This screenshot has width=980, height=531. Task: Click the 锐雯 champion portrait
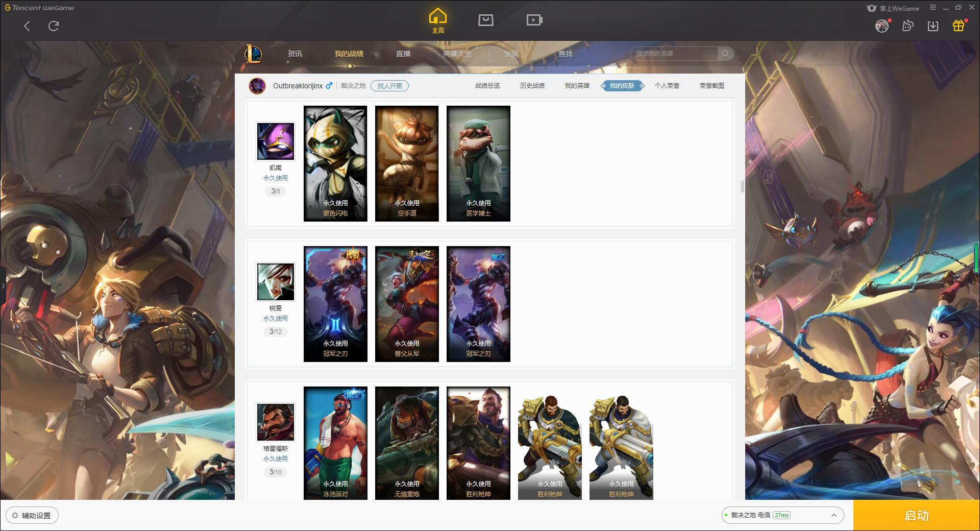pos(276,282)
